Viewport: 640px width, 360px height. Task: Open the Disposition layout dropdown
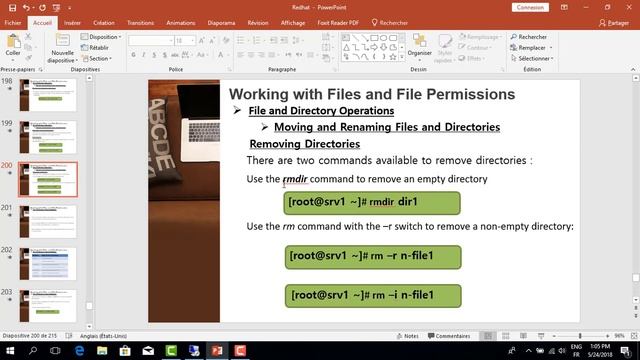tap(101, 37)
